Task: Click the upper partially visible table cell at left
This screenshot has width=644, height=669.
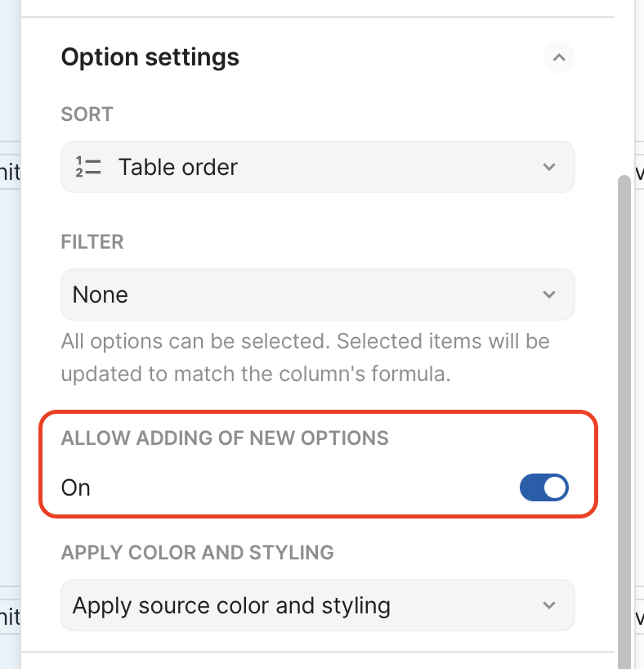Action: [10, 172]
